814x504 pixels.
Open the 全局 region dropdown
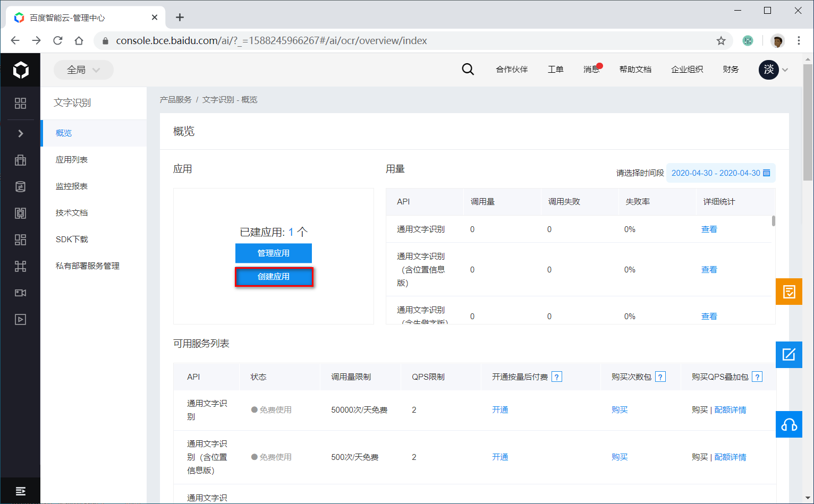tap(83, 70)
